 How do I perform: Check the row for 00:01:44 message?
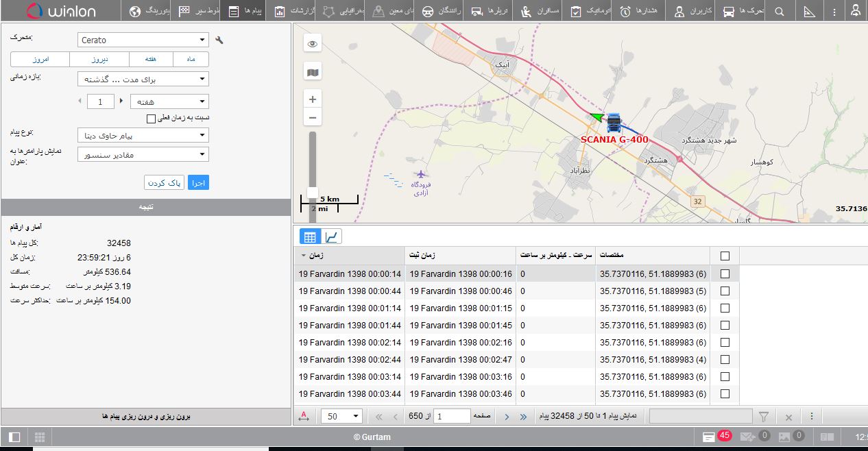(x=725, y=325)
